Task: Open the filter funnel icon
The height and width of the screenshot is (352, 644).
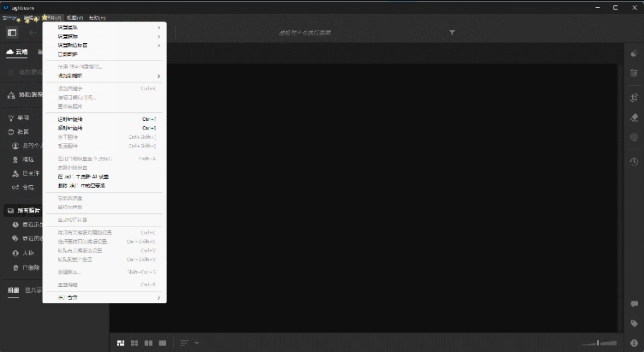Action: coord(451,33)
